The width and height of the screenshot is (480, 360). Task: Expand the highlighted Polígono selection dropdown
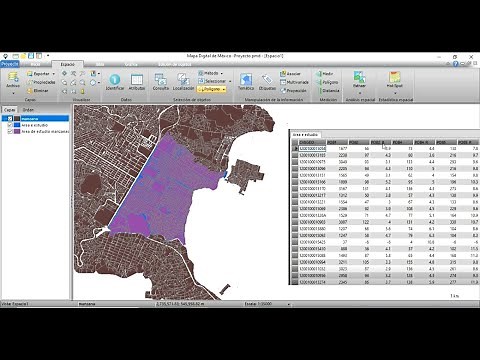(224, 89)
